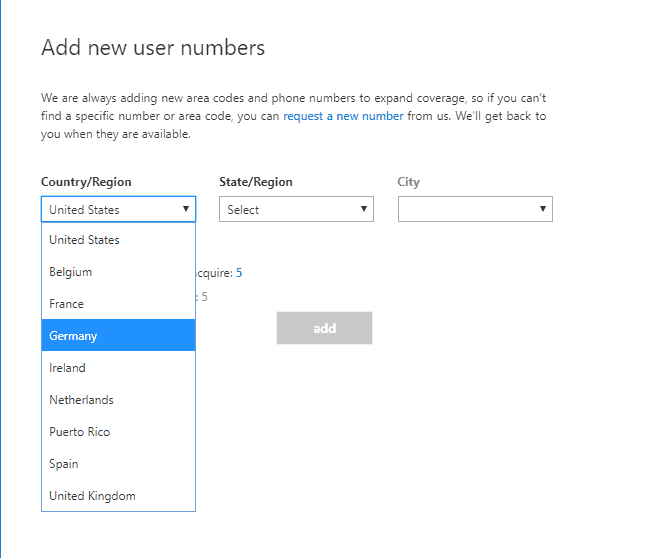653x558 pixels.
Task: Pick United Kingdom from the country list
Action: pos(118,496)
